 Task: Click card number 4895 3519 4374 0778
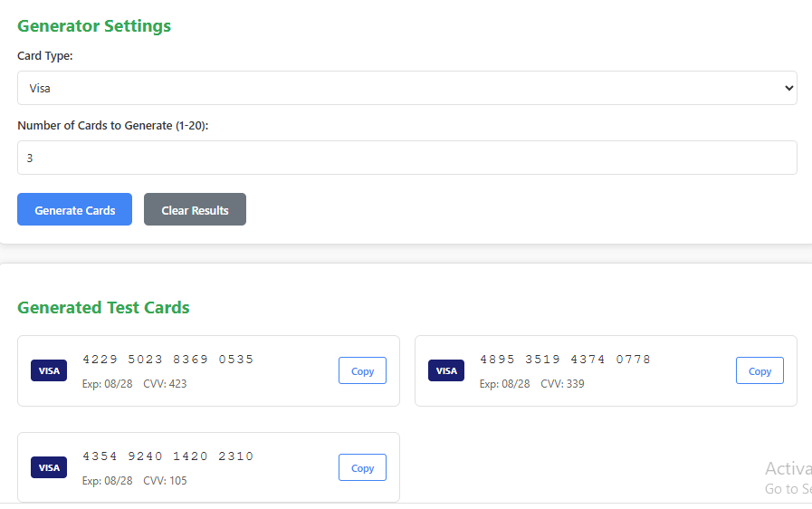[x=565, y=360]
